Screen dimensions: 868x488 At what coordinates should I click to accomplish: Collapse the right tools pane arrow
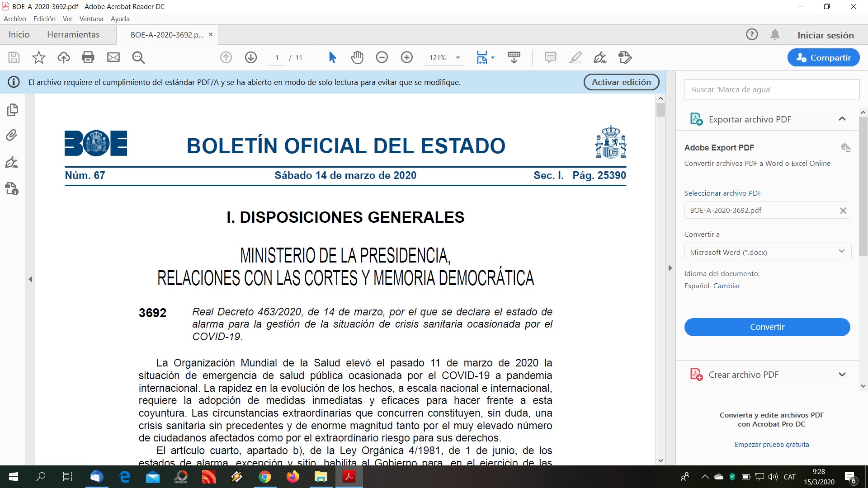coord(670,268)
